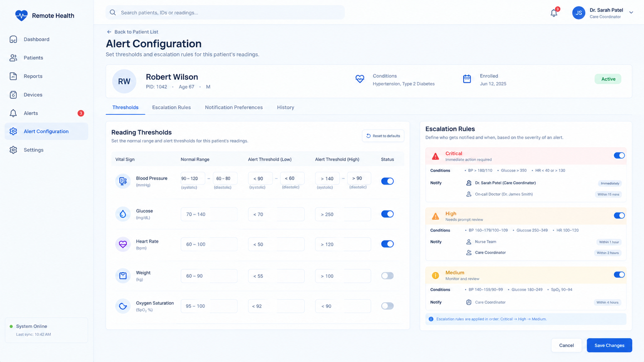Click the Oxygen Saturation icon
This screenshot has width=644, height=362.
coord(123,306)
